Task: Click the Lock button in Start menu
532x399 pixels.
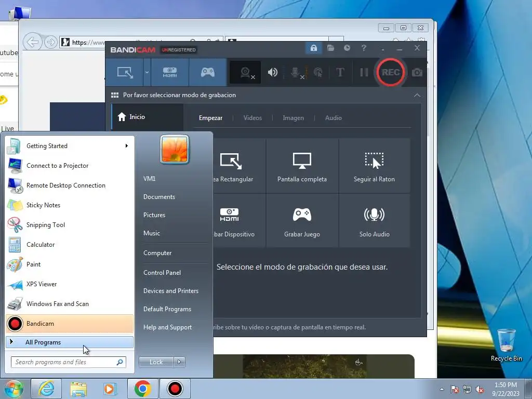Action: (156, 362)
